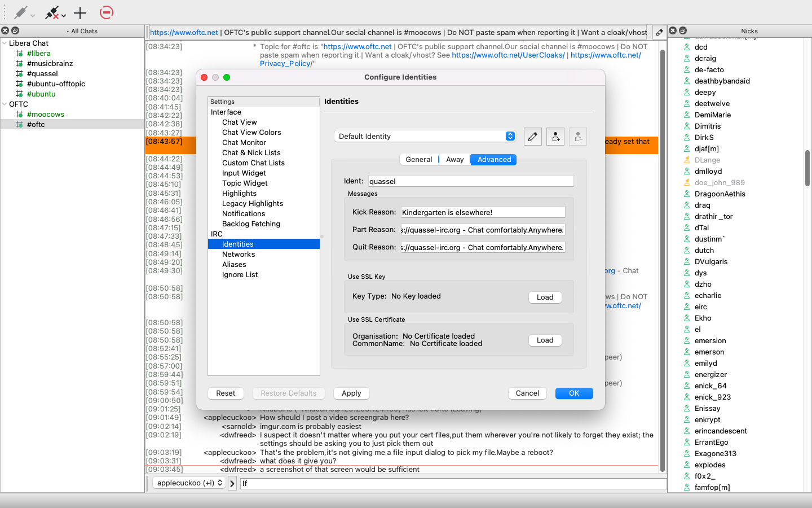The height and width of the screenshot is (508, 812).
Task: Click the topic edit pencil icon
Action: point(659,32)
